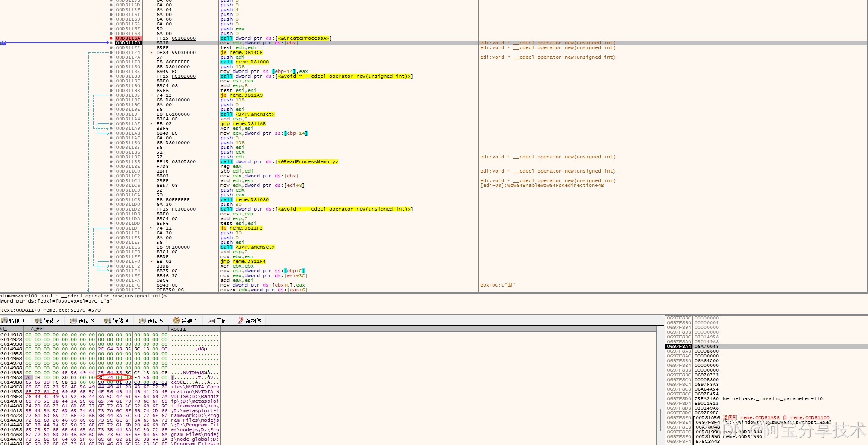Toggle breakpoint dot at address 00D81188

[x=111, y=76]
